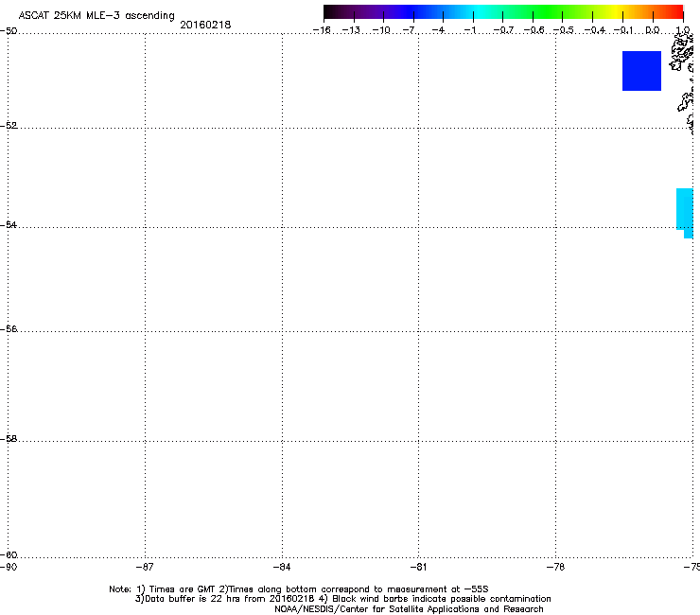700x615 pixels.
Task: Click the -54 latitude axis label
Action: point(9,224)
